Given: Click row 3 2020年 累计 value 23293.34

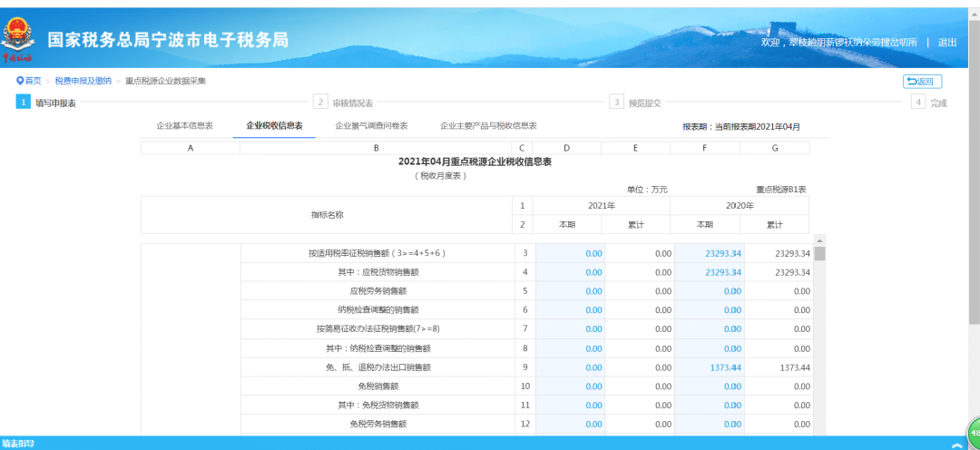Looking at the screenshot, I should click(792, 254).
